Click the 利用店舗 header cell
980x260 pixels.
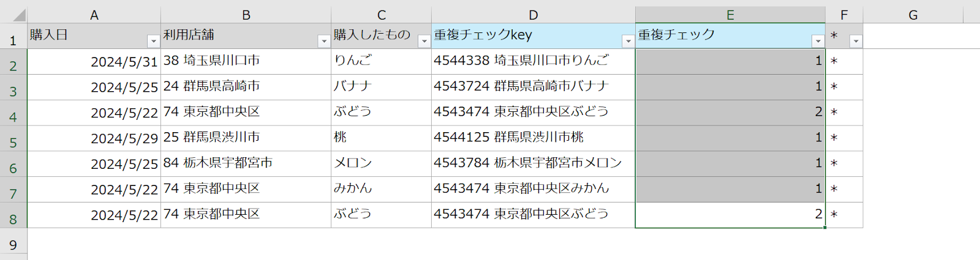click(x=246, y=37)
